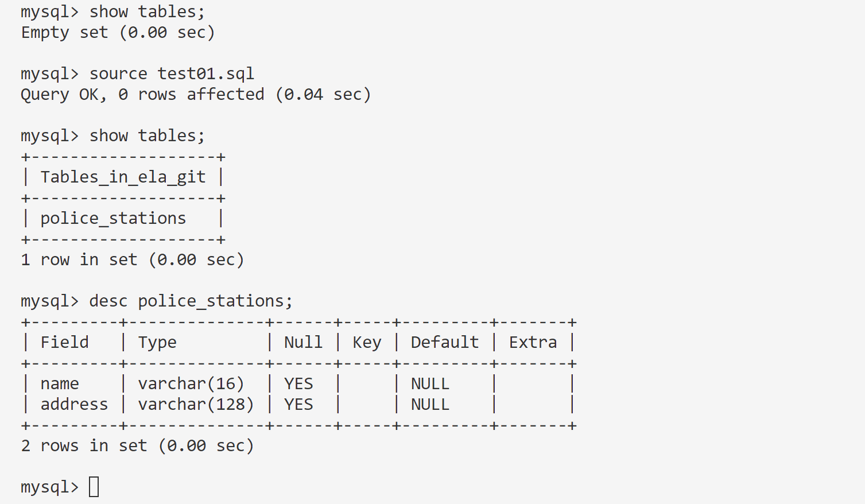Image resolution: width=865 pixels, height=504 pixels.
Task: Click the 'varchar(16)' type cell
Action: [x=191, y=383]
